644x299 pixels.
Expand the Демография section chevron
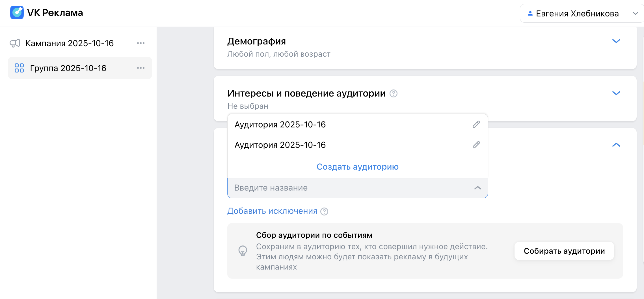[616, 41]
